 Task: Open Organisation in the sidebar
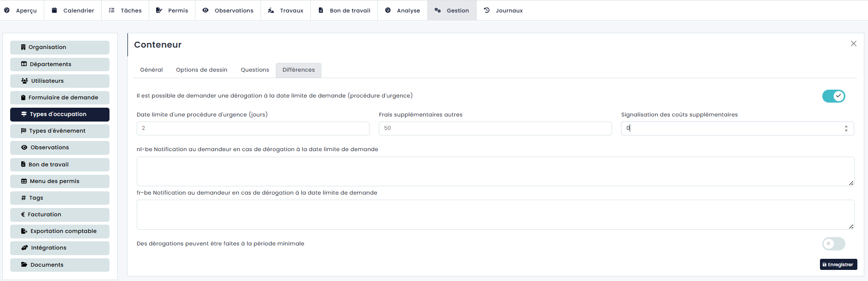tap(60, 47)
